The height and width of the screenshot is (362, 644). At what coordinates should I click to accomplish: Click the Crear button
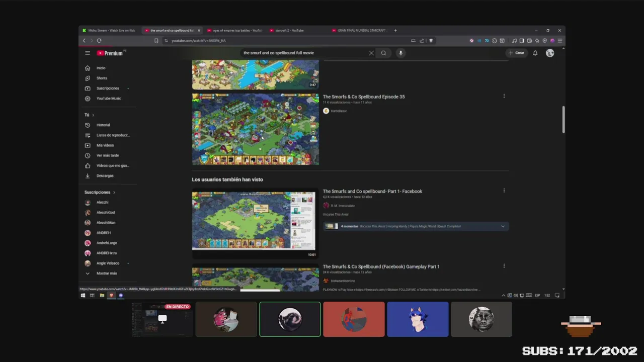pyautogui.click(x=516, y=53)
